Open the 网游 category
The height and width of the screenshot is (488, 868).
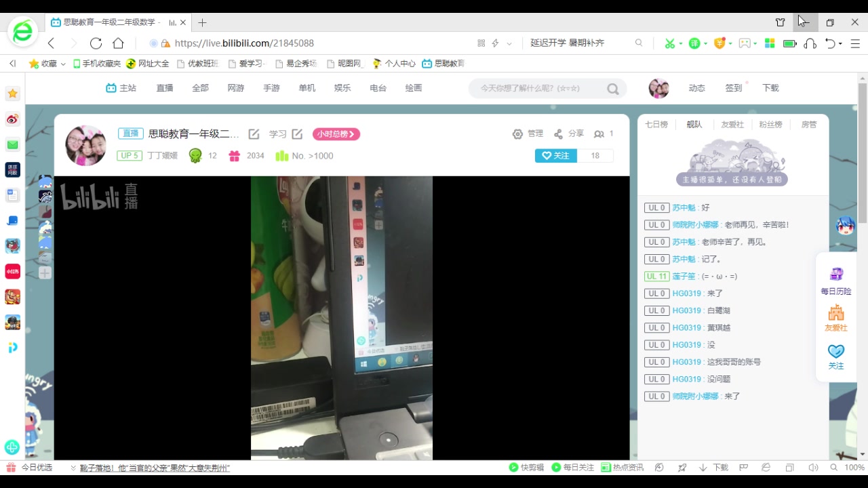point(236,88)
